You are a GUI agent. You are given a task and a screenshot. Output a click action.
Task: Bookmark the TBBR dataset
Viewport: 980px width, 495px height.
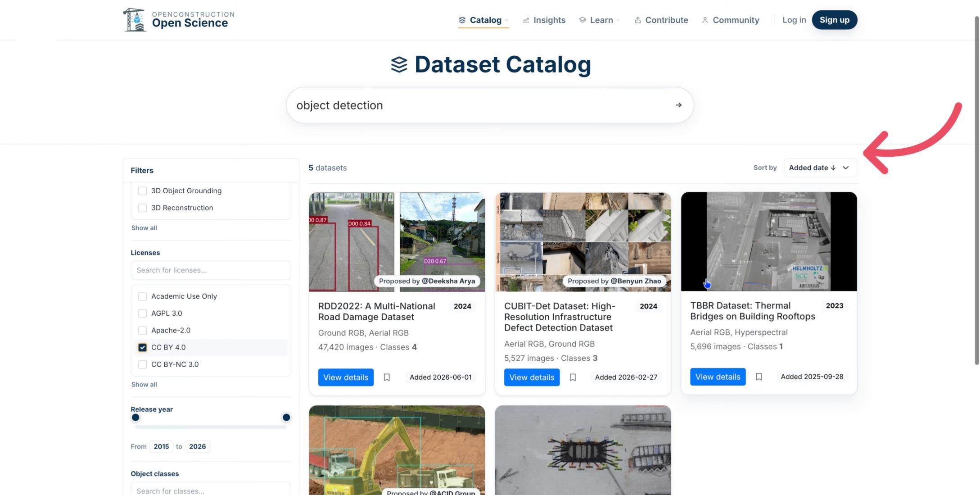tap(759, 377)
